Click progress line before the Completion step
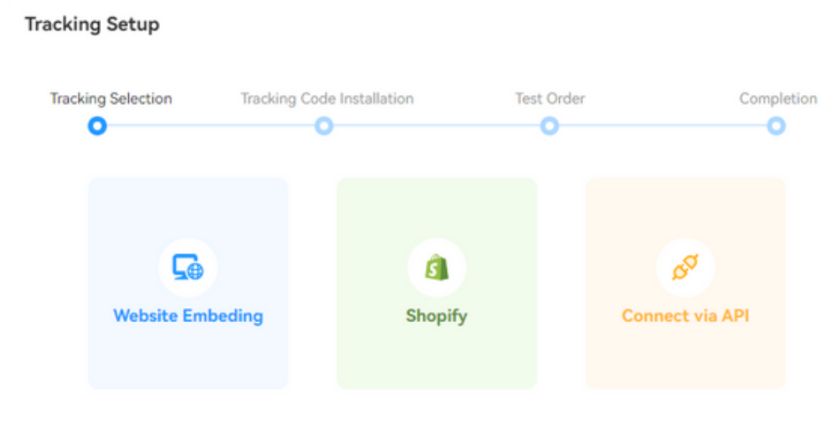The width and height of the screenshot is (823, 426). click(x=662, y=126)
